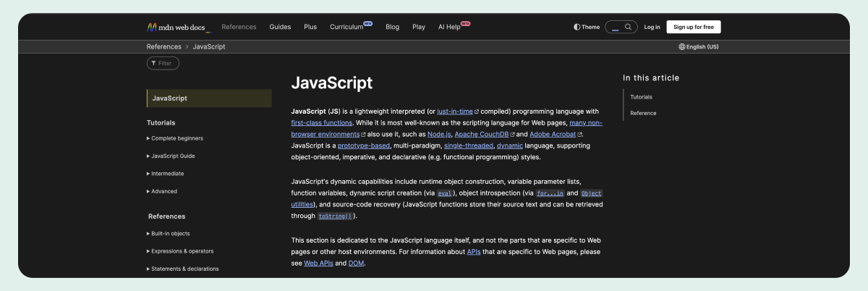Click the search magnifier icon

tap(629, 27)
